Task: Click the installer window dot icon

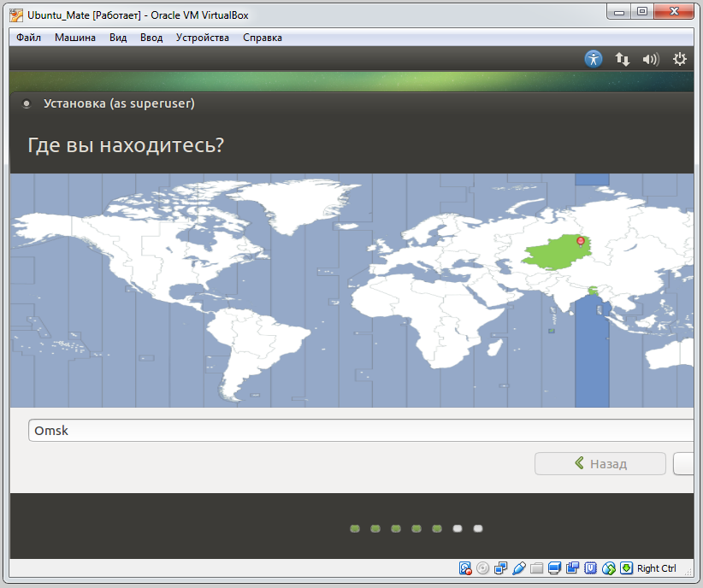Action: [x=27, y=104]
